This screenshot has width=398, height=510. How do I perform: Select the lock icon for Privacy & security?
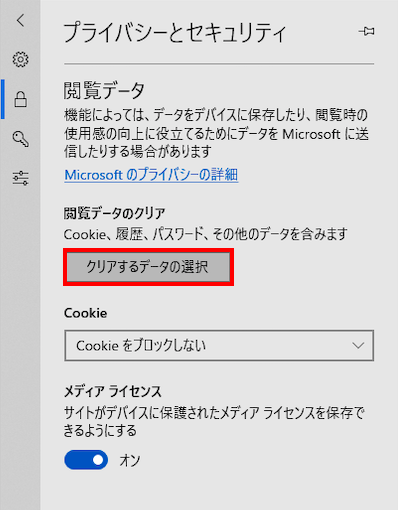click(20, 99)
